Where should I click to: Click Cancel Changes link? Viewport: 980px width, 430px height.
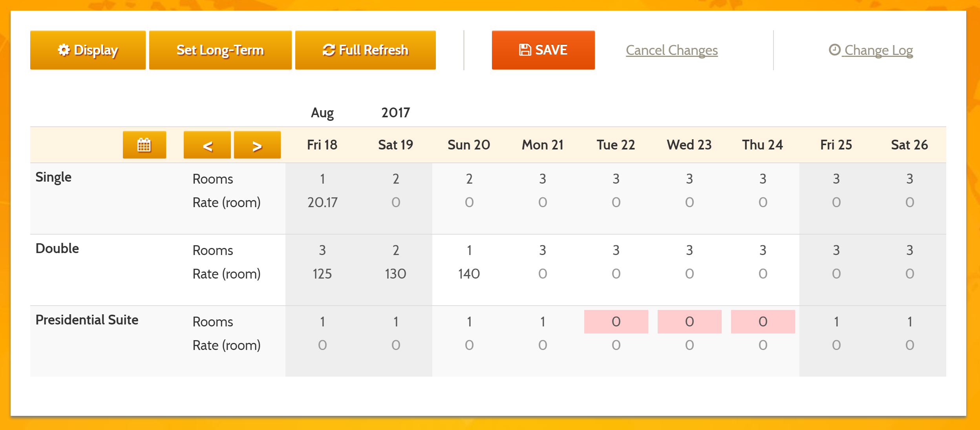[x=672, y=50]
